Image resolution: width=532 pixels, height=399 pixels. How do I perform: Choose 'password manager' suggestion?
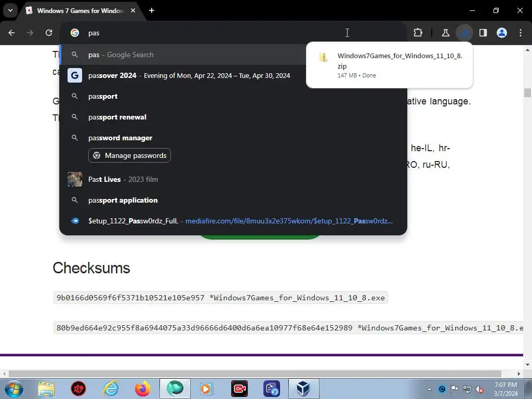(233, 138)
